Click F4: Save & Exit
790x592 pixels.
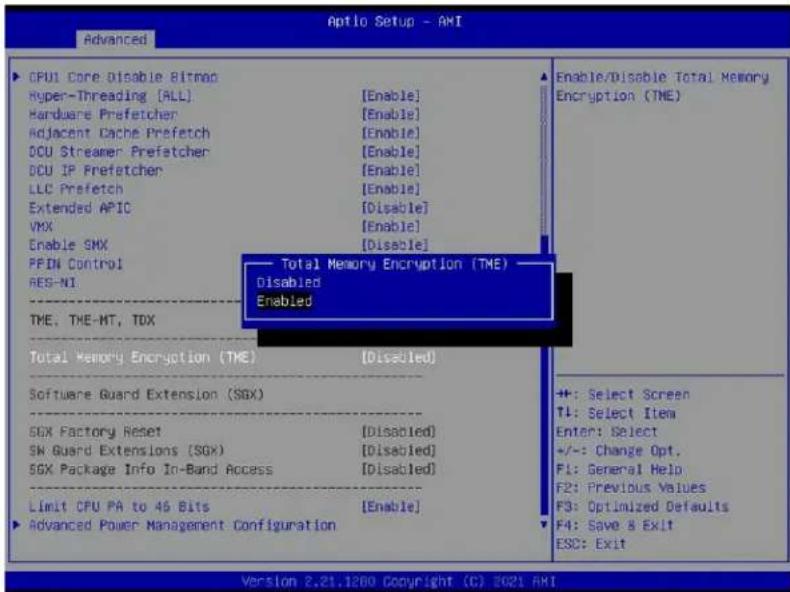point(615,524)
